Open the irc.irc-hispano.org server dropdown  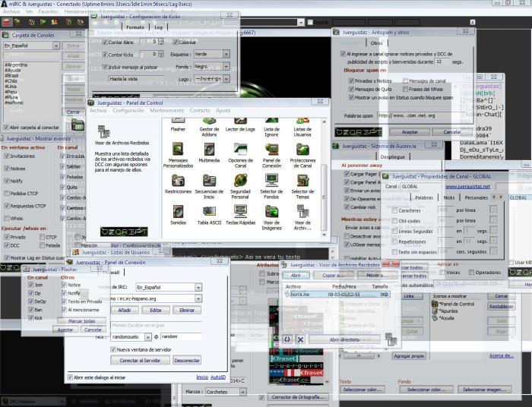[x=156, y=298]
